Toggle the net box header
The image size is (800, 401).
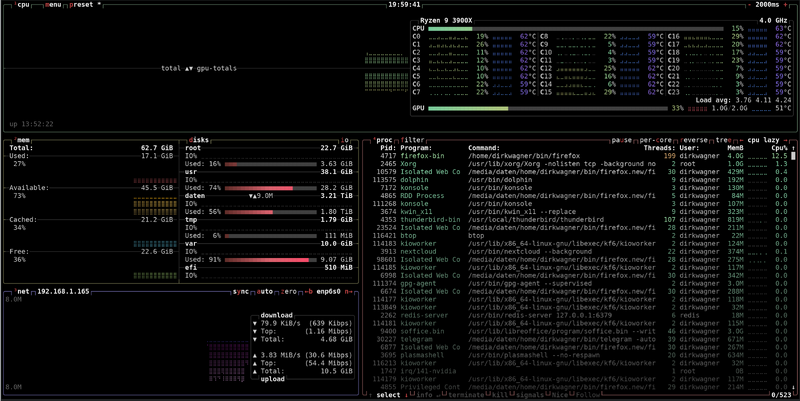[22, 291]
